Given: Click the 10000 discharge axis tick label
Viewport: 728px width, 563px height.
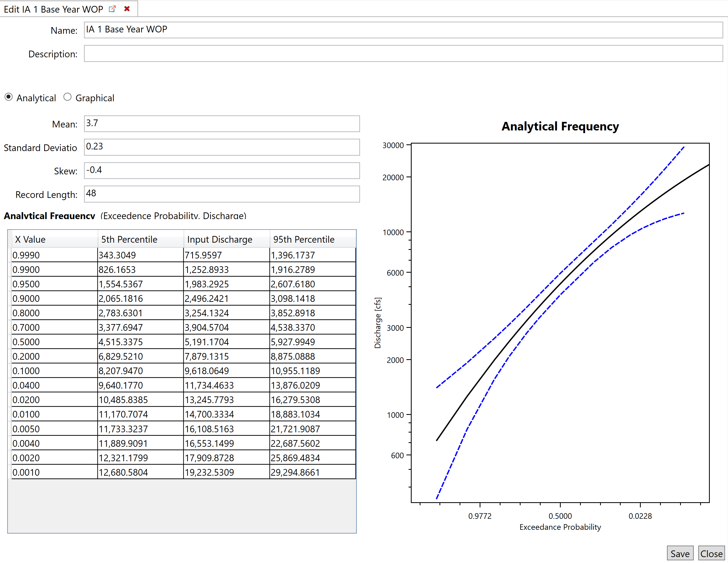Looking at the screenshot, I should (393, 232).
